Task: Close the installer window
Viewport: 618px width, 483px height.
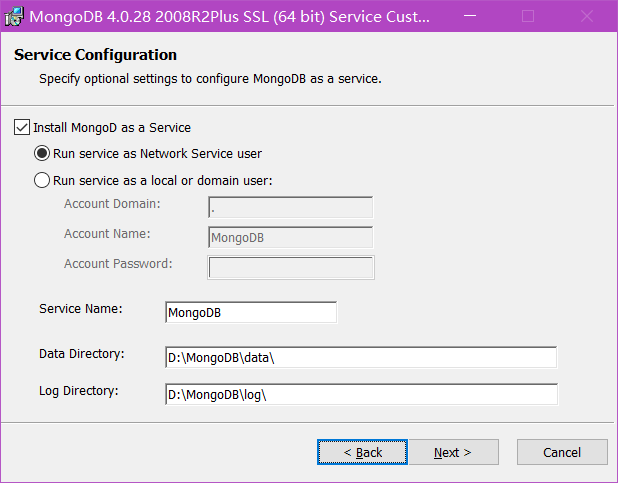Action: click(587, 16)
